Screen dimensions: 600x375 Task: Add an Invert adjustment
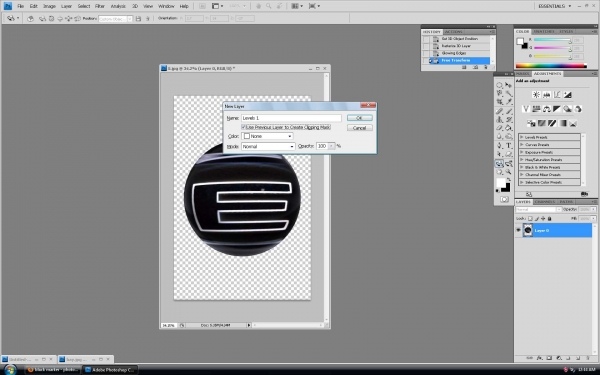[x=531, y=123]
